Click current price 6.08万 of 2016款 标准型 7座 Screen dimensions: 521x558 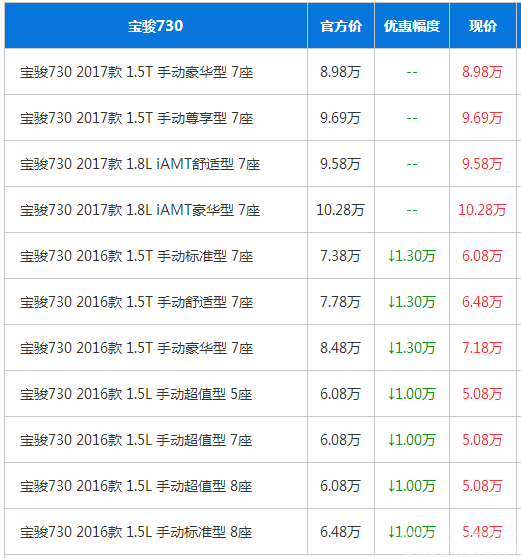click(x=482, y=256)
